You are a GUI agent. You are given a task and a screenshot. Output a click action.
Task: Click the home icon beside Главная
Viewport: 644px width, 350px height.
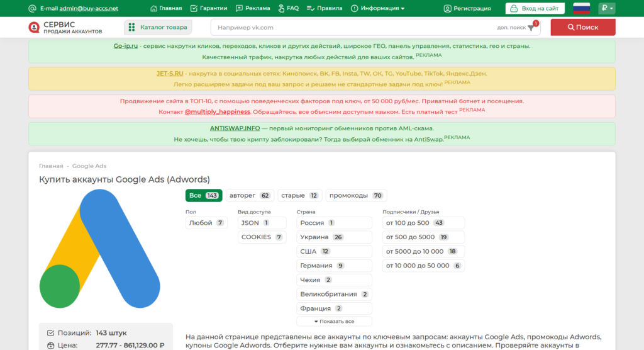(153, 8)
